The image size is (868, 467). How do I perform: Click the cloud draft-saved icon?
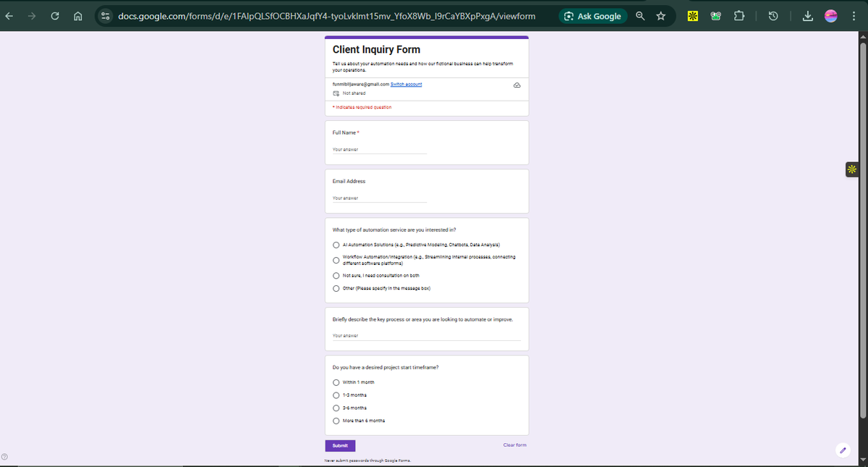click(516, 85)
